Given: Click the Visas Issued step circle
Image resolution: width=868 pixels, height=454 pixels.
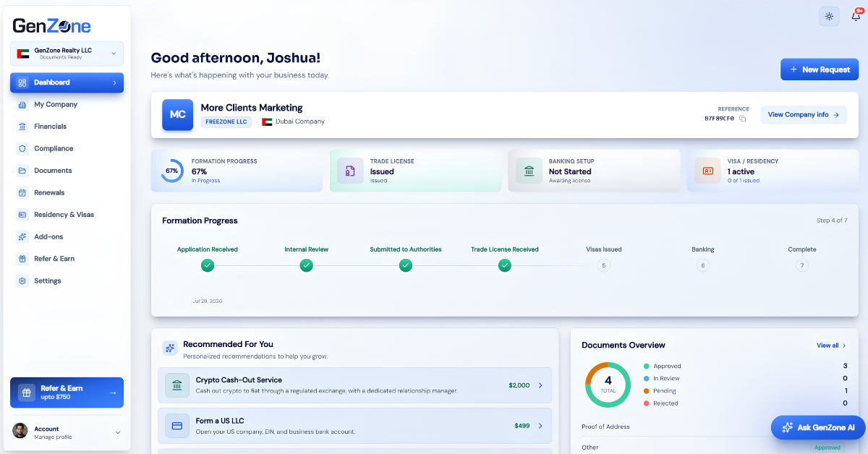Looking at the screenshot, I should tap(604, 265).
